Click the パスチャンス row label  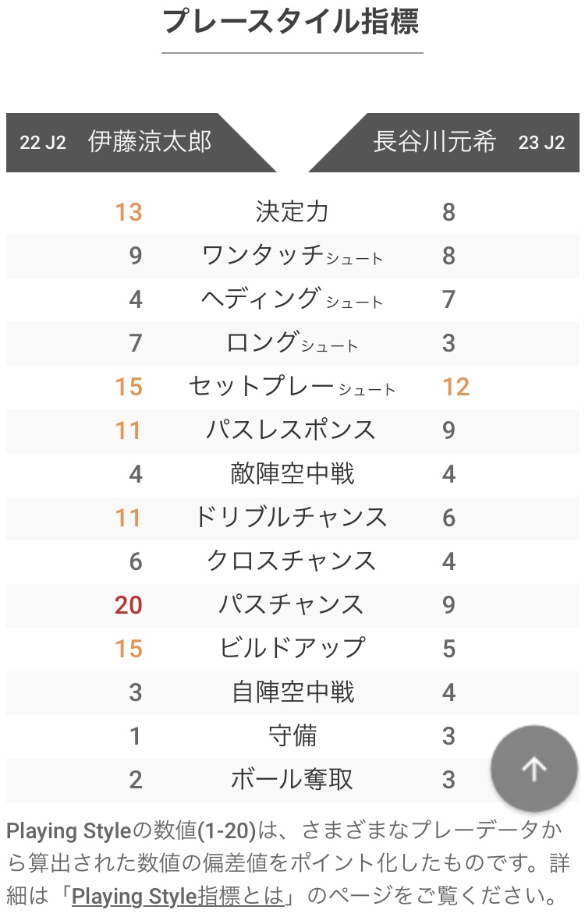click(x=292, y=604)
